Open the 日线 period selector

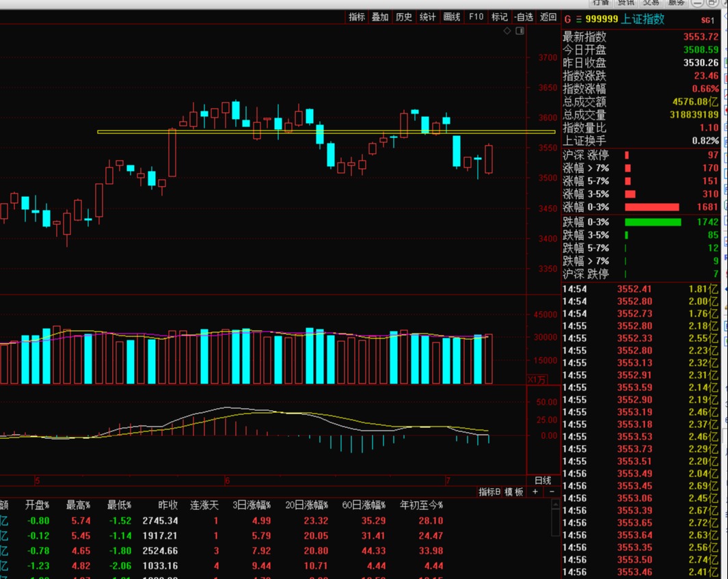point(543,480)
